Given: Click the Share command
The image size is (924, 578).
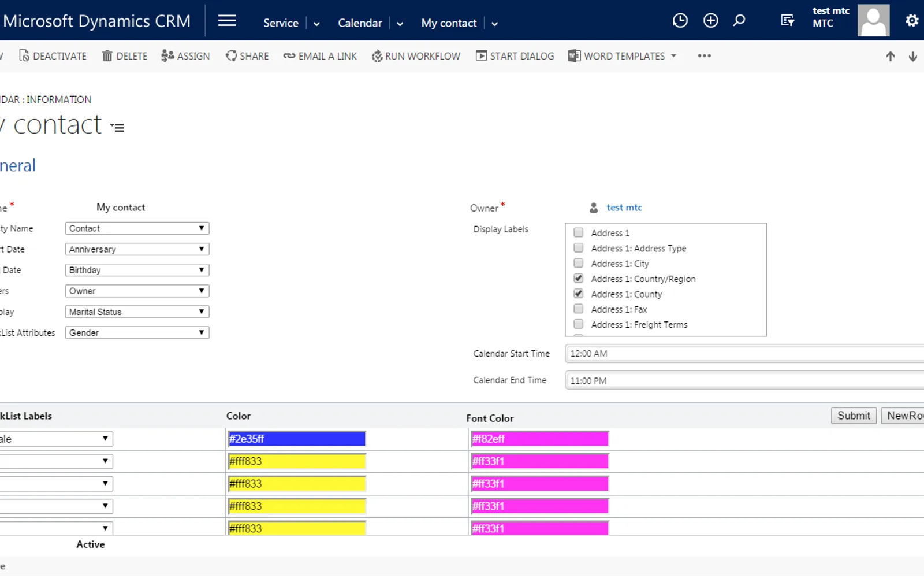Looking at the screenshot, I should tap(247, 56).
